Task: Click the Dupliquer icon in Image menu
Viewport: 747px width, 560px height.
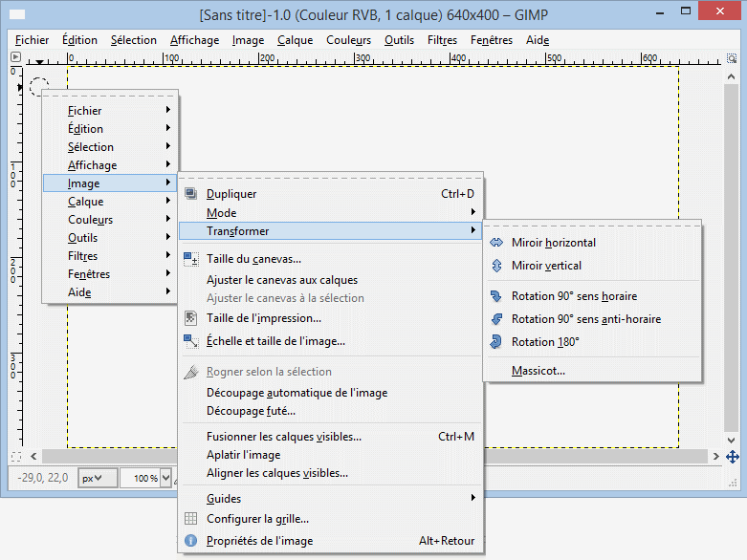Action: (x=190, y=194)
